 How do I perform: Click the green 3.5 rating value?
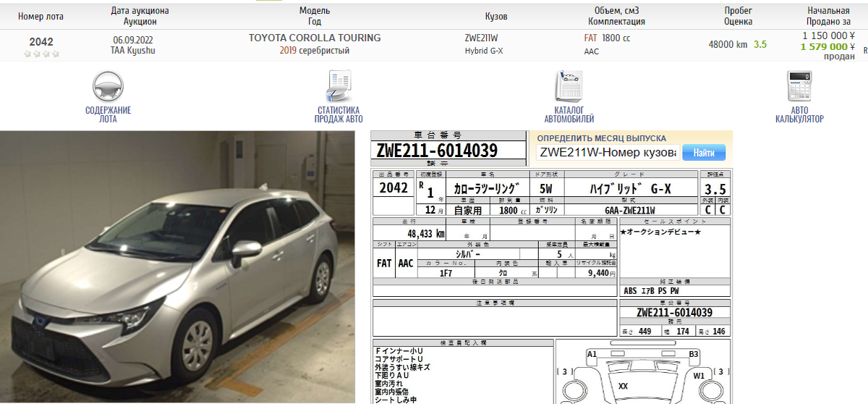(760, 44)
